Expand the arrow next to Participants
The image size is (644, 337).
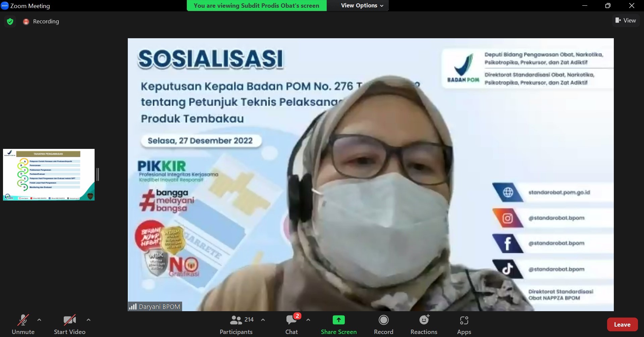point(263,320)
